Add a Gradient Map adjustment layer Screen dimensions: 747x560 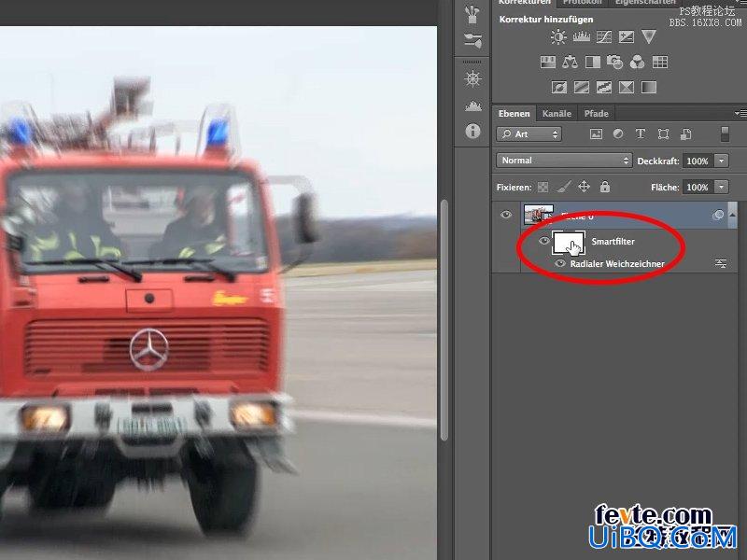pos(649,87)
